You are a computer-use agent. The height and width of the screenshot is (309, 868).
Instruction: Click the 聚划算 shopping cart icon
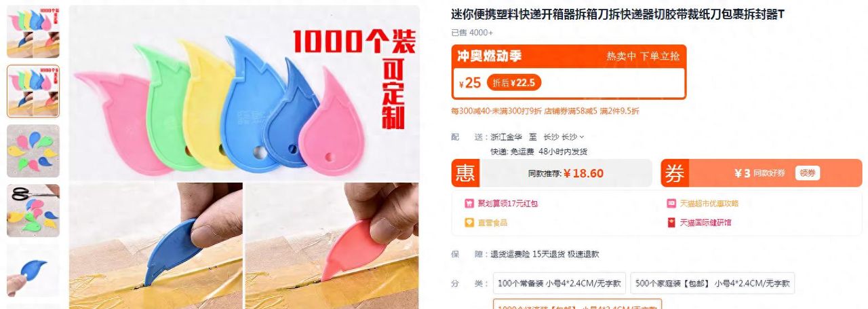[469, 203]
